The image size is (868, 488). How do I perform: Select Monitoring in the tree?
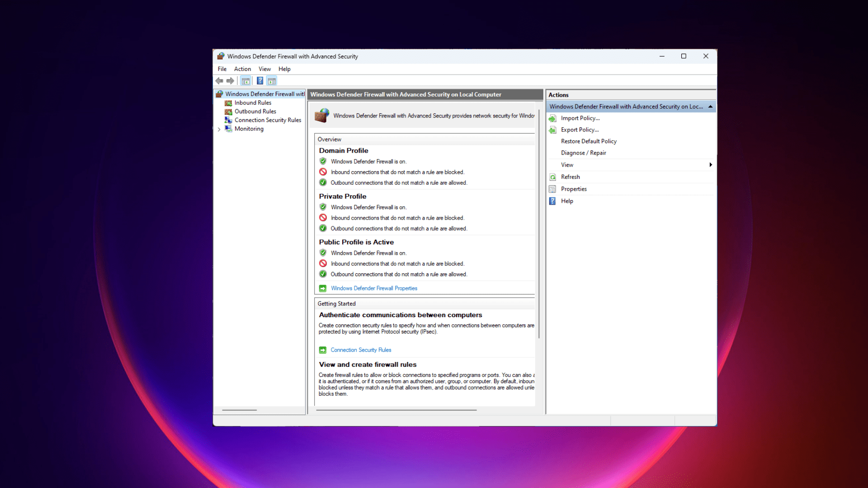point(249,129)
